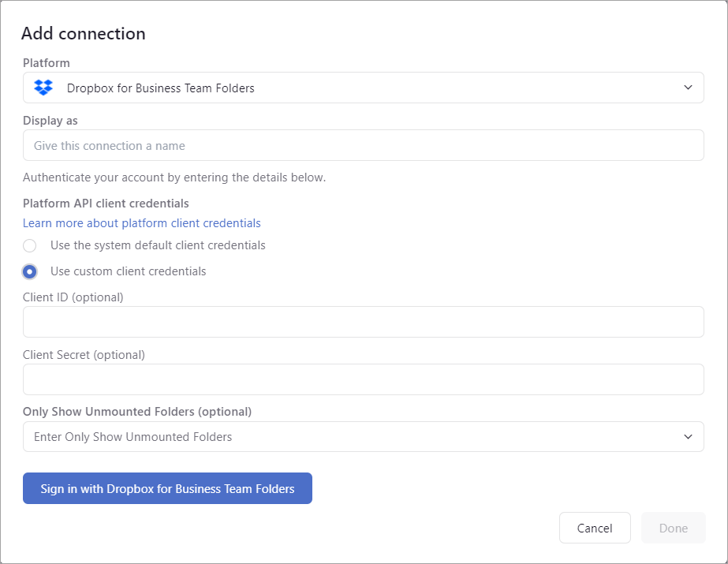Image resolution: width=728 pixels, height=564 pixels.
Task: Click the 'Display as' field label
Action: point(50,121)
